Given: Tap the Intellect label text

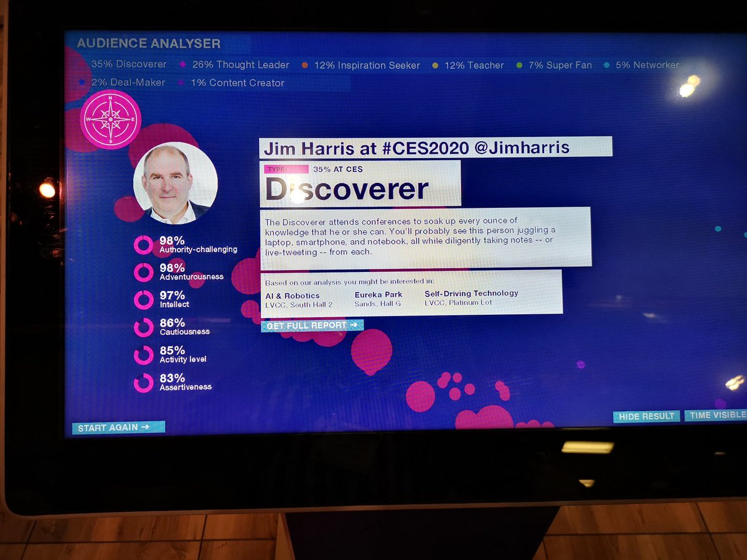Looking at the screenshot, I should (x=174, y=304).
